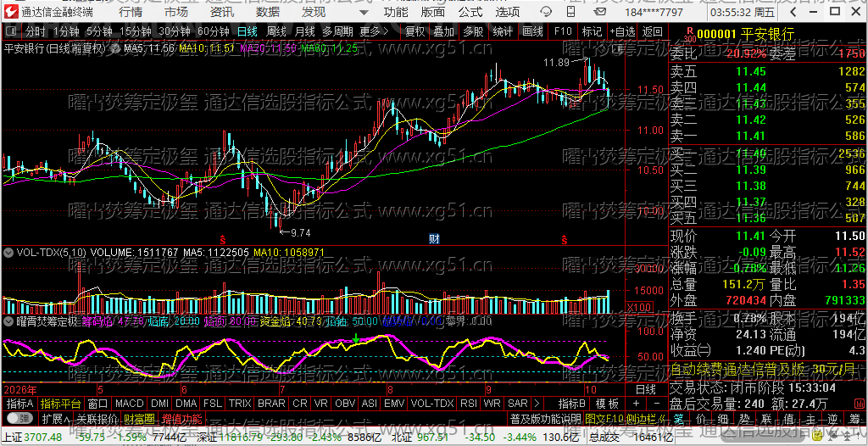
Task: Switch to 分时 chart period
Action: (36, 31)
